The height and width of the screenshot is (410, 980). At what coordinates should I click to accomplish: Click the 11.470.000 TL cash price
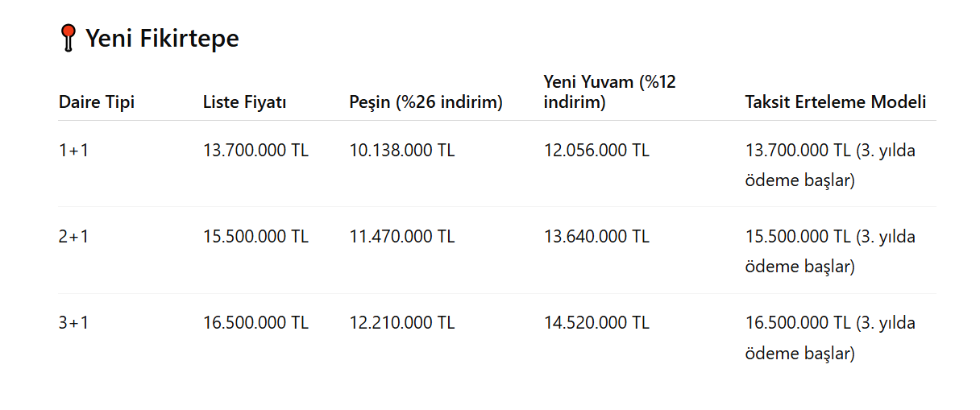pos(402,237)
